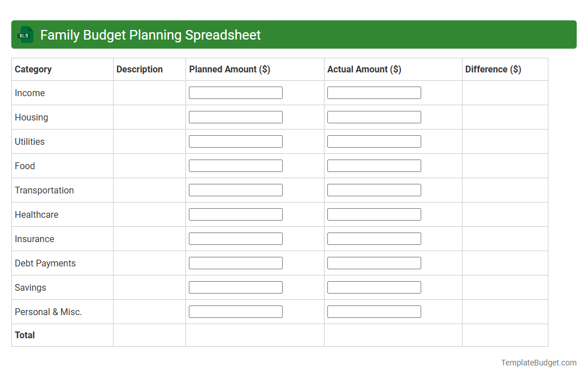Click the Family Budget Planning Spreadsheet title
The height and width of the screenshot is (379, 588).
click(x=149, y=35)
